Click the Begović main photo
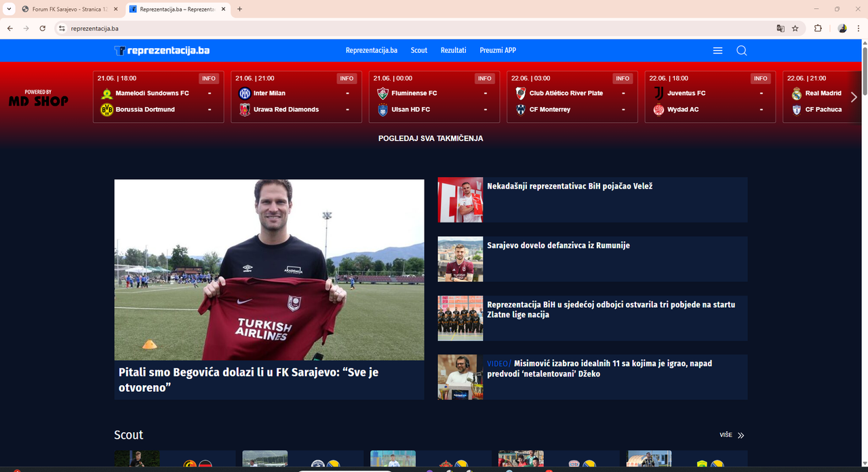Screen dimensions: 868x472 tap(269, 270)
